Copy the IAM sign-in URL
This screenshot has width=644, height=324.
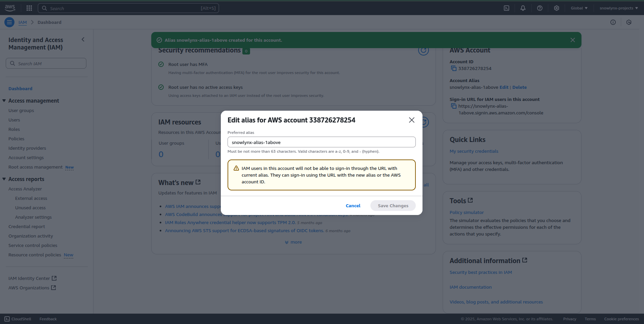click(454, 106)
